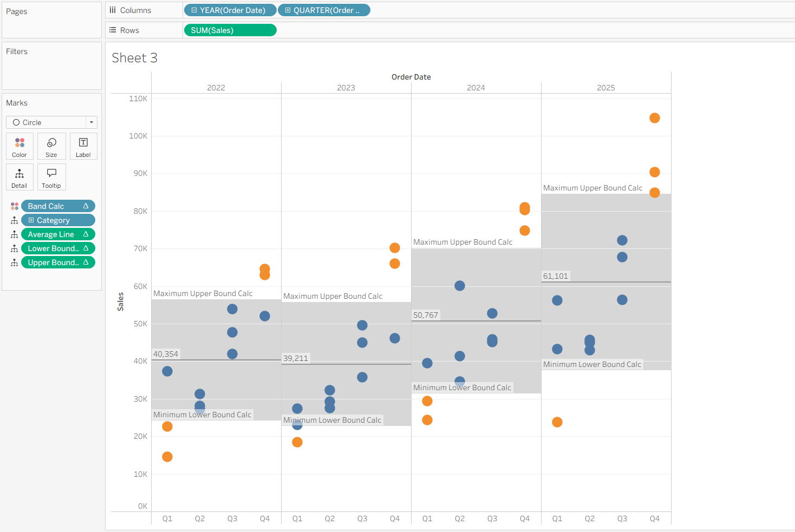Image resolution: width=795 pixels, height=532 pixels.
Task: Open the Detail mark property
Action: (x=19, y=177)
